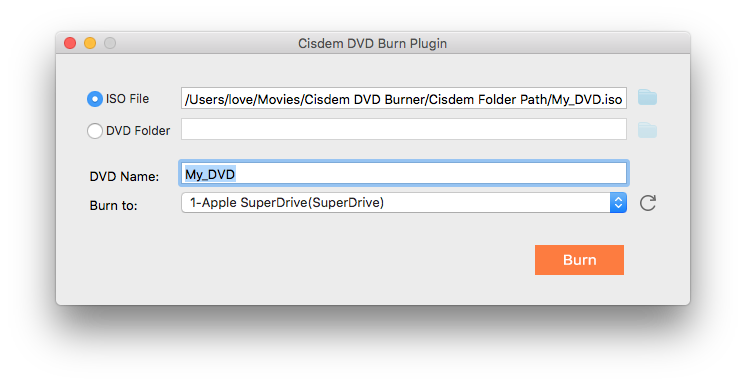Click the DVD Name text field
This screenshot has height=385, width=746.
point(404,174)
